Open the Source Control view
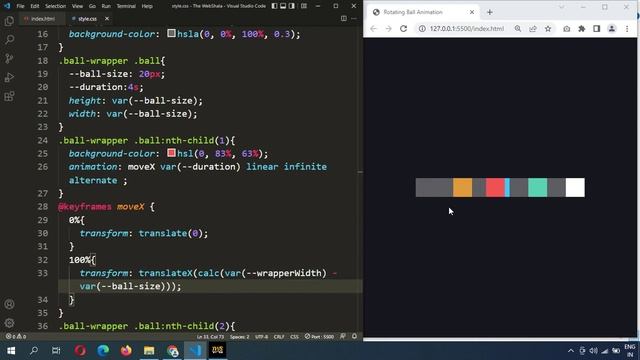The width and height of the screenshot is (640, 360). (x=9, y=58)
